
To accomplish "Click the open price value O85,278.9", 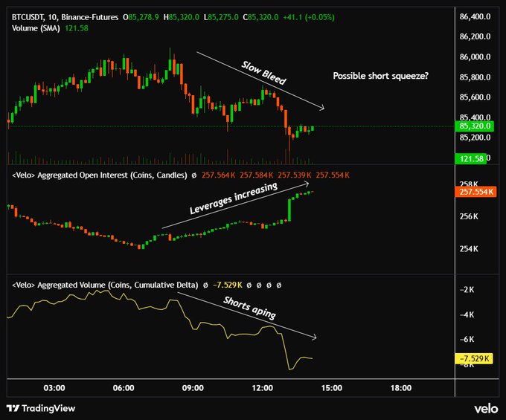I will 141,17.
